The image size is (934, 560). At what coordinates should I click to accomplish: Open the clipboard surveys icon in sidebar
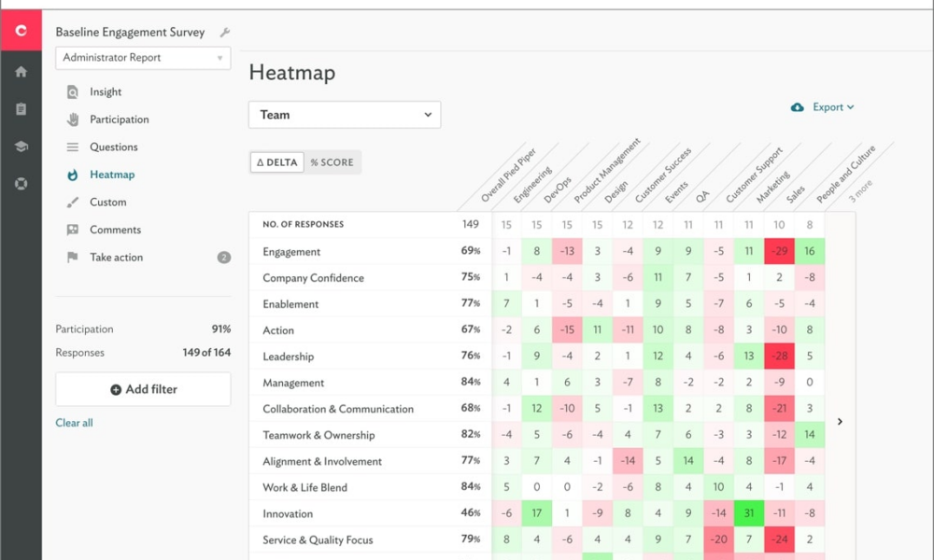(x=21, y=109)
